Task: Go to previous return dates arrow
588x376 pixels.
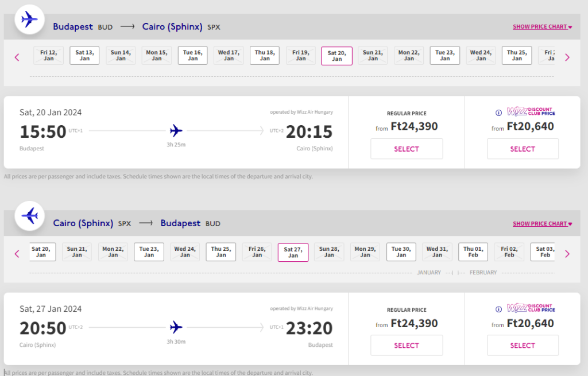Action: [17, 253]
